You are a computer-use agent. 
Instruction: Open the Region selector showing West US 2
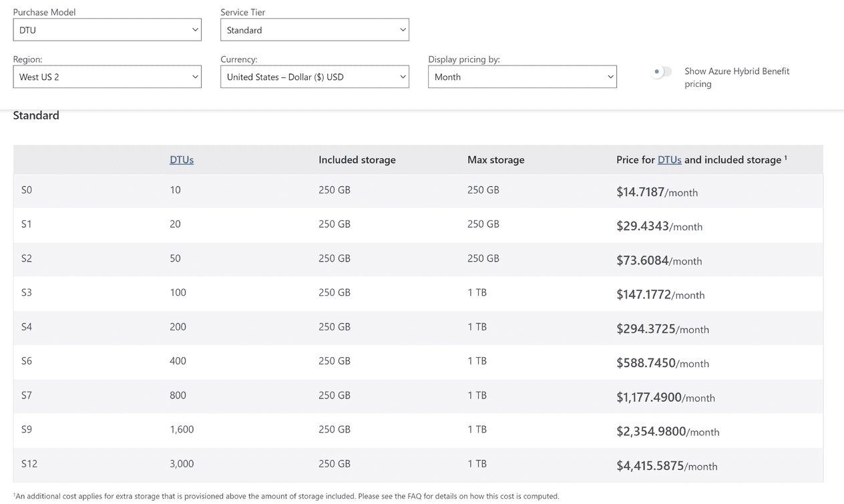click(x=107, y=77)
